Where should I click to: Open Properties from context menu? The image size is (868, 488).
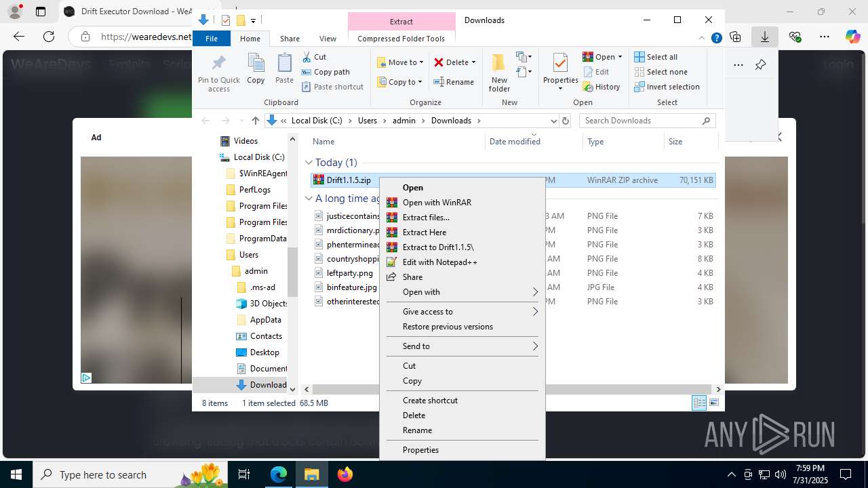[x=462, y=450]
